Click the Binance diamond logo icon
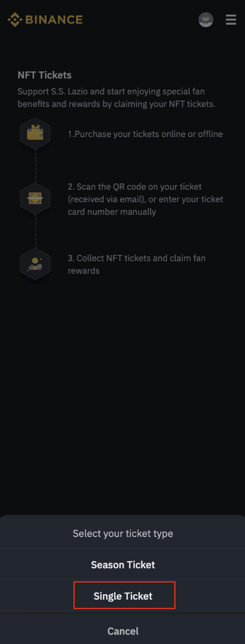The width and height of the screenshot is (245, 644). (14, 20)
